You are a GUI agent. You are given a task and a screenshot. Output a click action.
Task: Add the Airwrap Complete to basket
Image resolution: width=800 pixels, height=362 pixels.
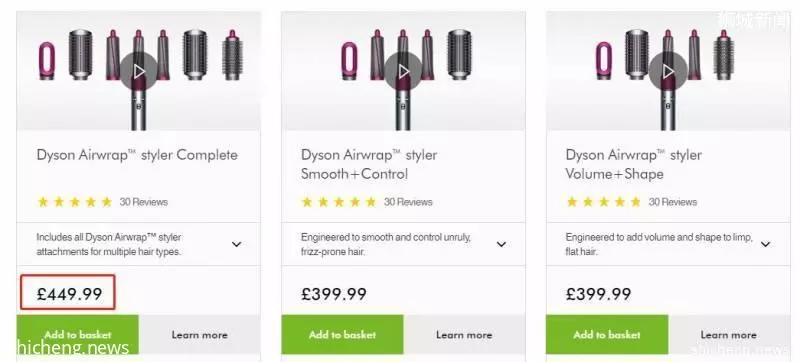[x=78, y=334]
